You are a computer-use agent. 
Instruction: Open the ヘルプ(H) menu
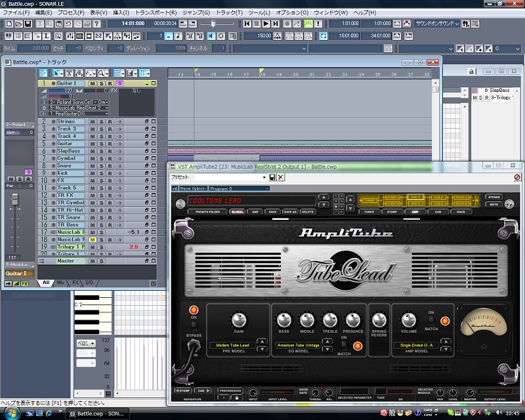tap(365, 12)
